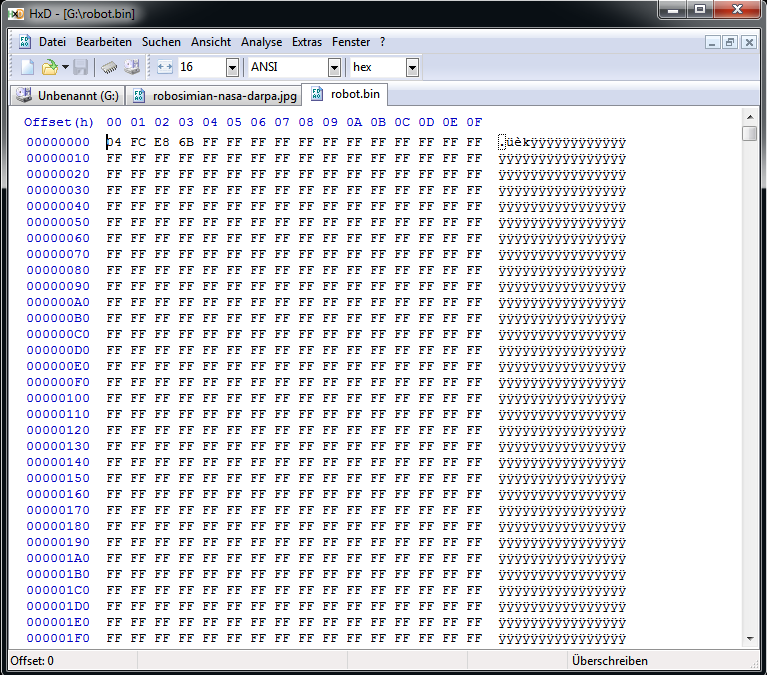Click byte E8 in the first row

click(x=162, y=142)
